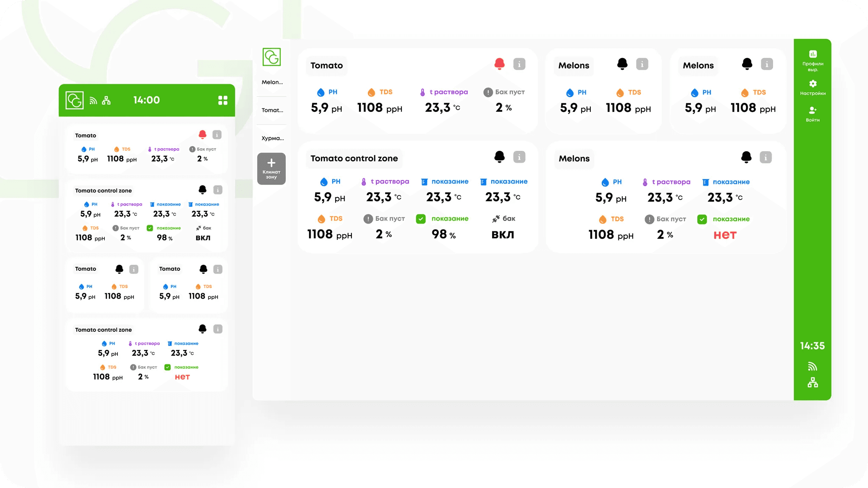Screen dimensions: 868x488
Task: Click the network icon at green sidebar bottom
Action: [x=812, y=383]
